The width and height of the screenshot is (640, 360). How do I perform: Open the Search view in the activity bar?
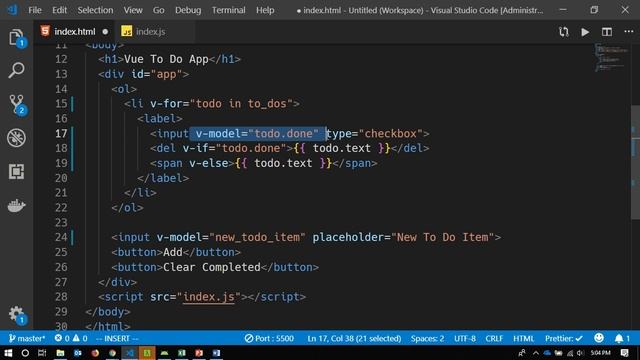(16, 70)
